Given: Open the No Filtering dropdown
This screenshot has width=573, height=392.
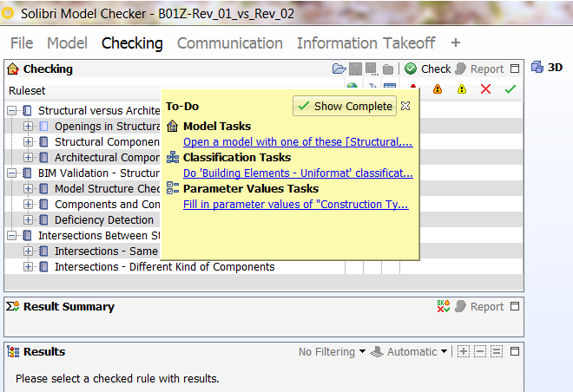Looking at the screenshot, I should click(x=332, y=352).
